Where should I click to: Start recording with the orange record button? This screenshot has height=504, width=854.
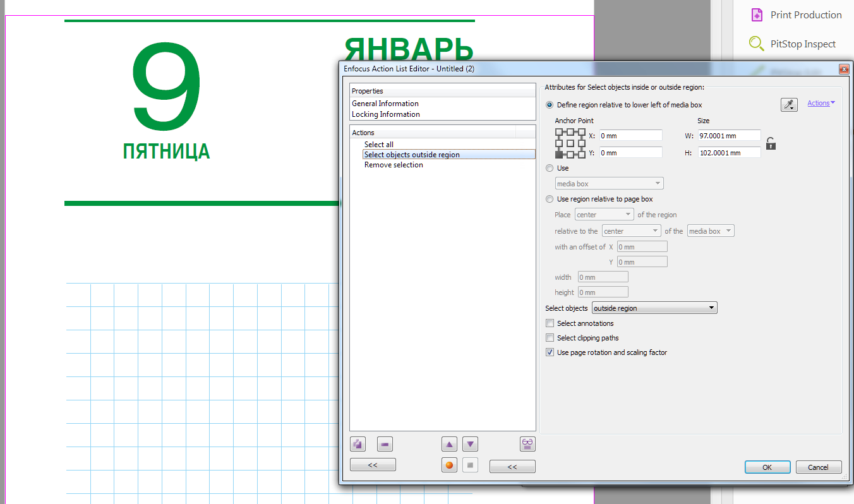[449, 465]
